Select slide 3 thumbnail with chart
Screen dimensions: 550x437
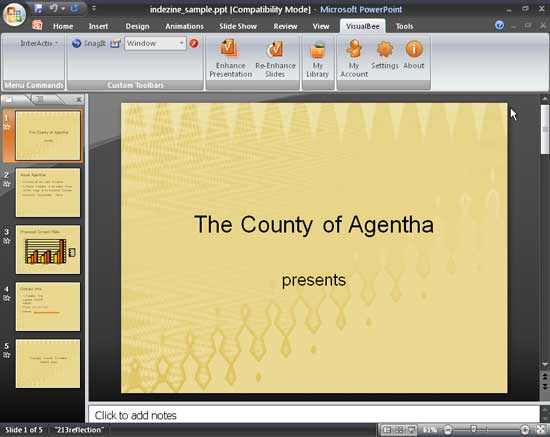(48, 249)
